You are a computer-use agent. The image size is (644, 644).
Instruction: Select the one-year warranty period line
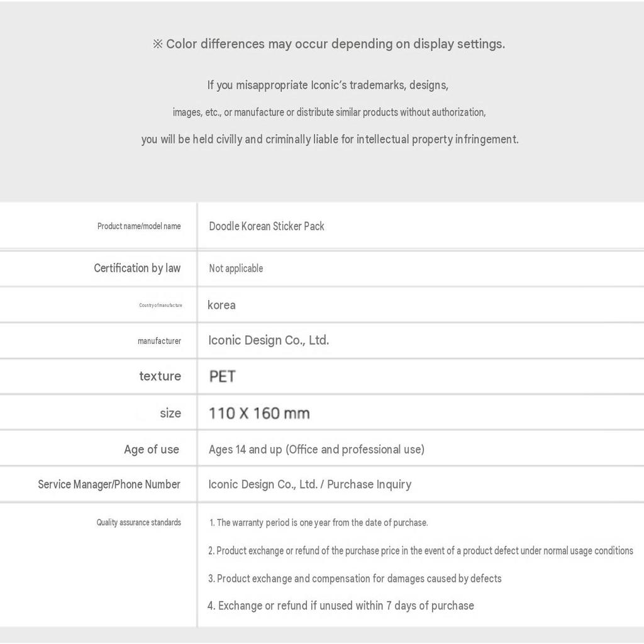click(318, 523)
